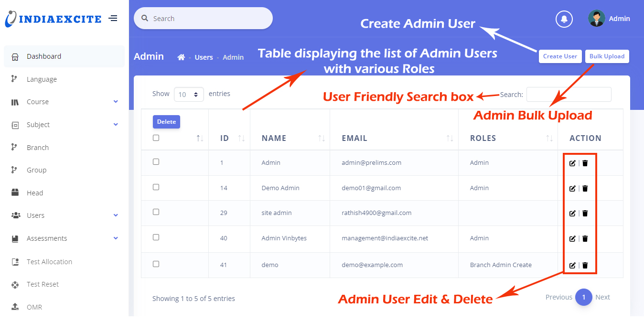The image size is (644, 322).
Task: Go to Dashboard in the sidebar
Action: [44, 56]
